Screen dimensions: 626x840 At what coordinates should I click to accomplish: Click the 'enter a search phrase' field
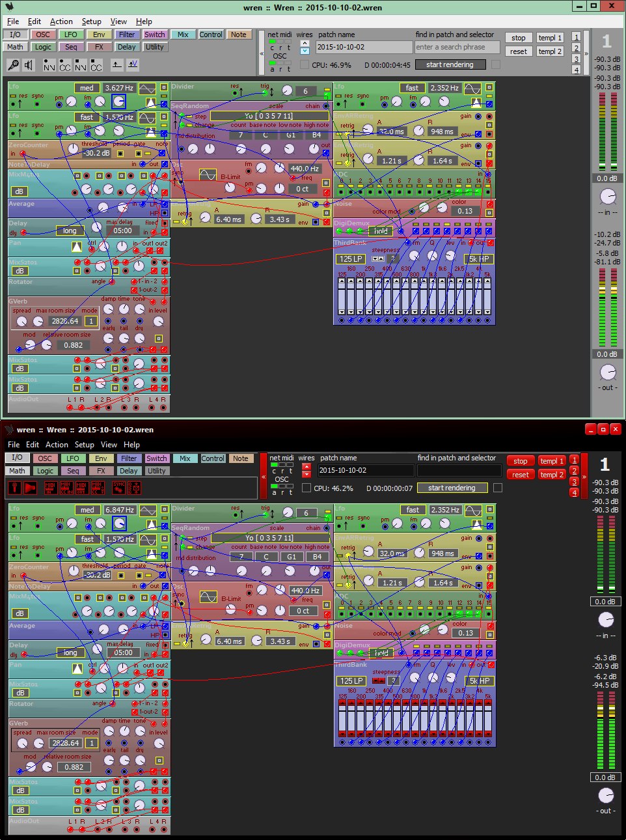tap(457, 47)
